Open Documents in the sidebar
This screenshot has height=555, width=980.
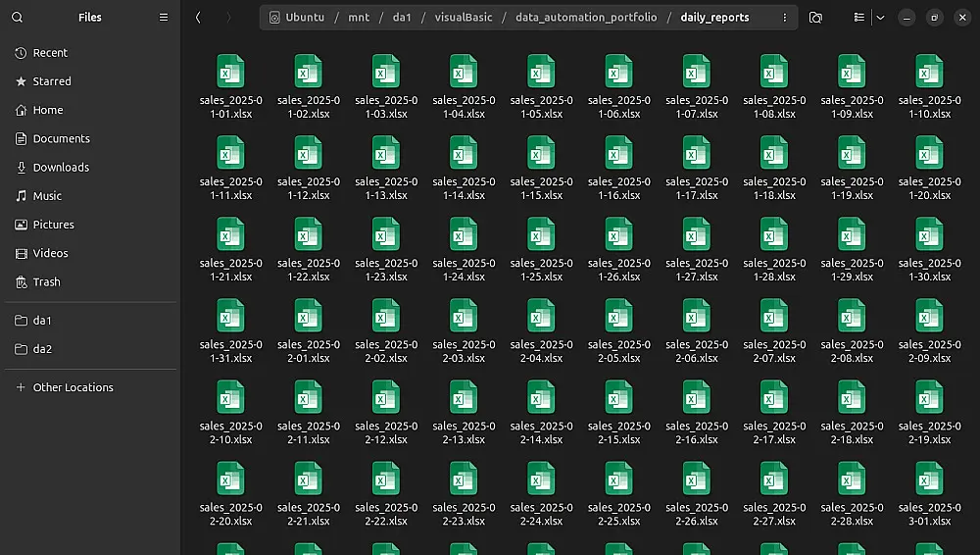point(90,139)
